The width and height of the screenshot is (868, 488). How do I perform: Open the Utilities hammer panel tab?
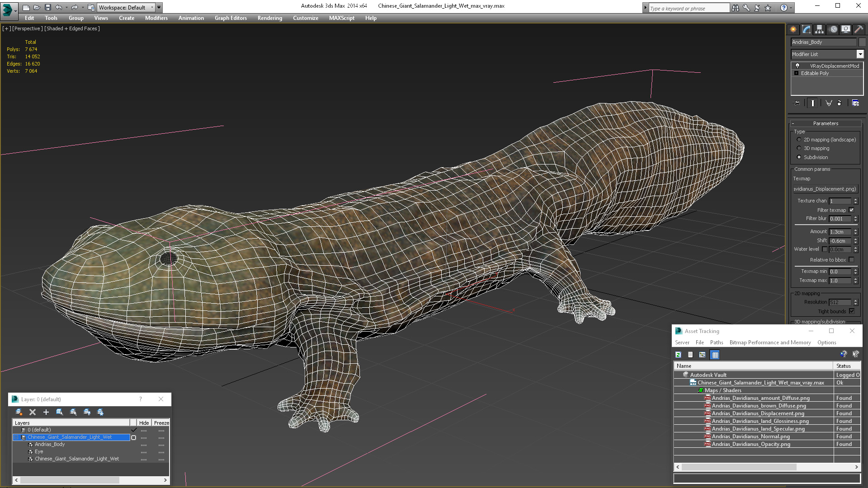click(859, 29)
